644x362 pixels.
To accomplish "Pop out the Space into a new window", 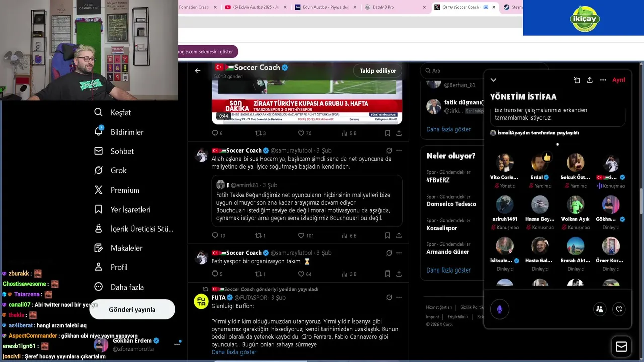I will pos(577,80).
